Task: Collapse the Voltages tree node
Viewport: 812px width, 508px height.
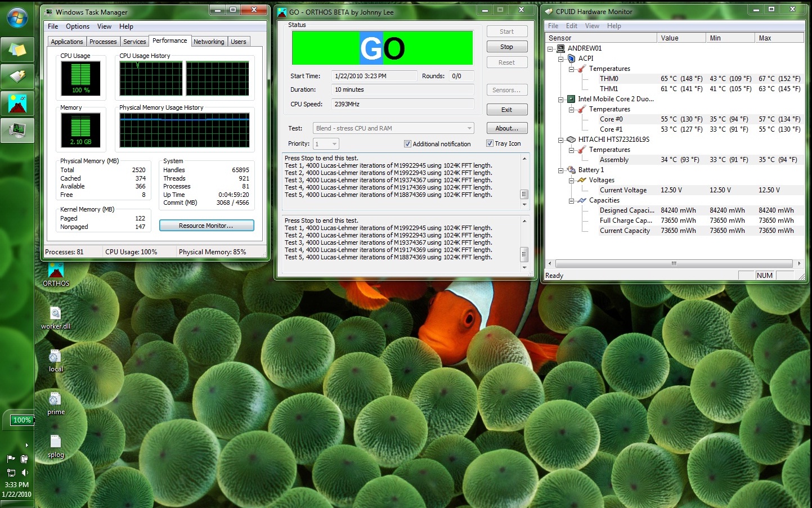Action: pyautogui.click(x=571, y=181)
